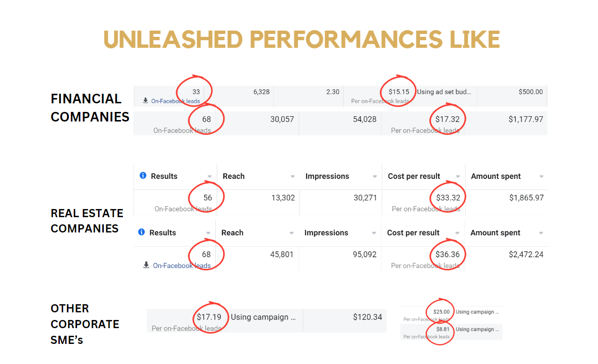Open the second Impressions dropdown arrow
Image resolution: width=598 pixels, height=364 pixels.
[x=374, y=233]
